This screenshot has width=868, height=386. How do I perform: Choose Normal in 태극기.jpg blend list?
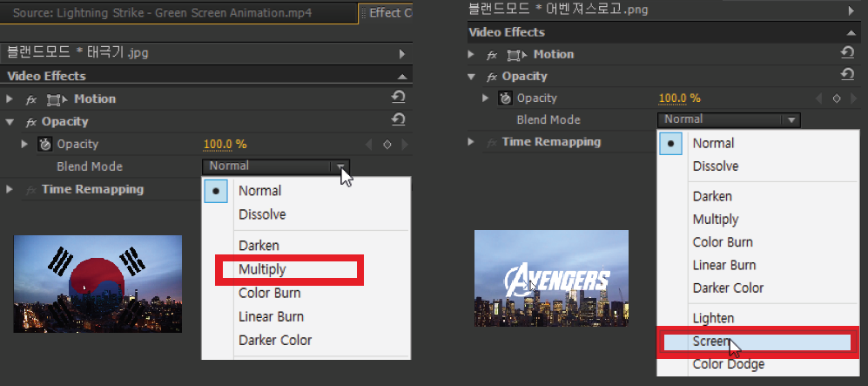click(x=306, y=191)
